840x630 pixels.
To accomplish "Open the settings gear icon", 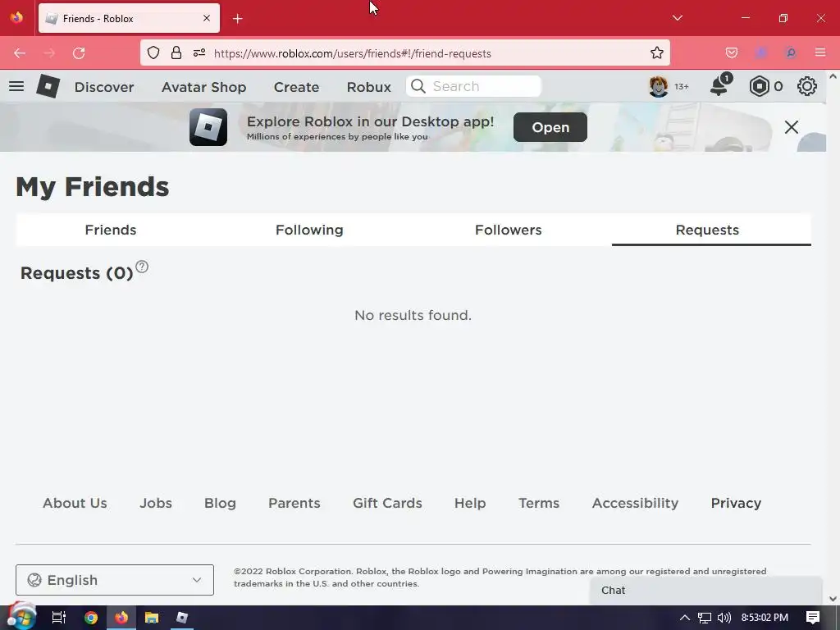I will tap(807, 86).
